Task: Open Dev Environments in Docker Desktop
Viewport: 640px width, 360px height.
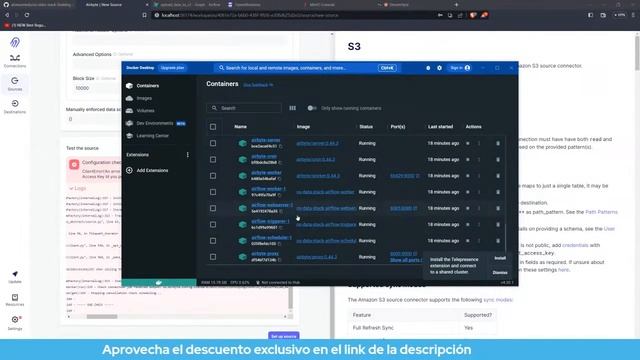Action: point(156,123)
